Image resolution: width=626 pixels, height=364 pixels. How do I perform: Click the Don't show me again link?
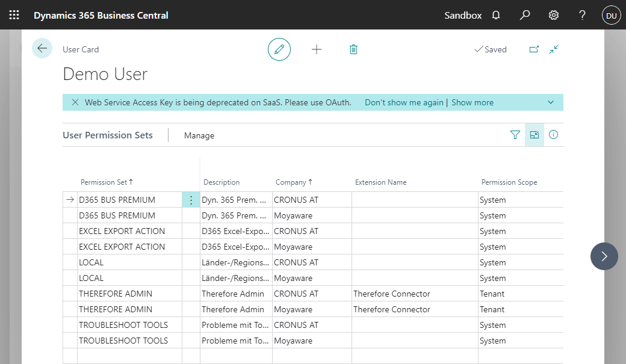404,102
